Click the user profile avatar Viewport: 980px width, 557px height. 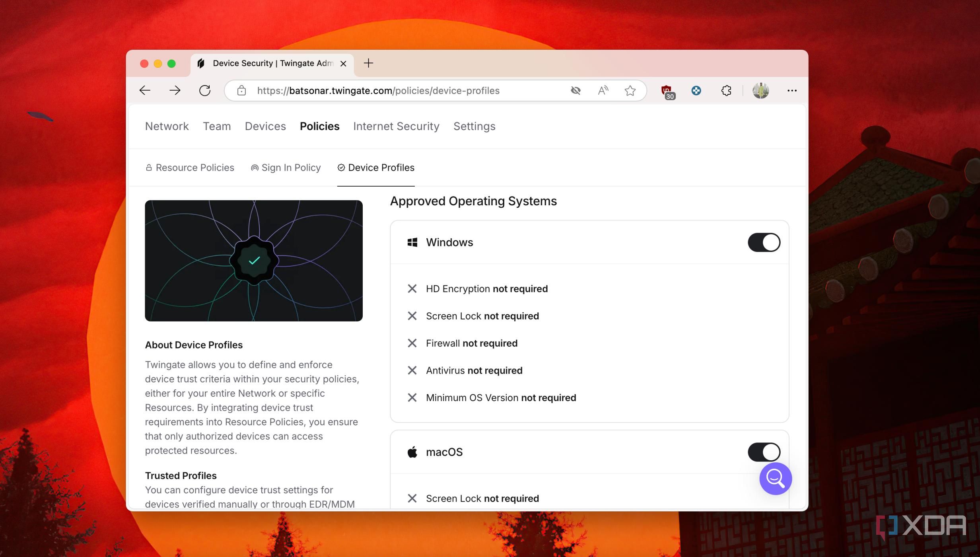pos(760,90)
